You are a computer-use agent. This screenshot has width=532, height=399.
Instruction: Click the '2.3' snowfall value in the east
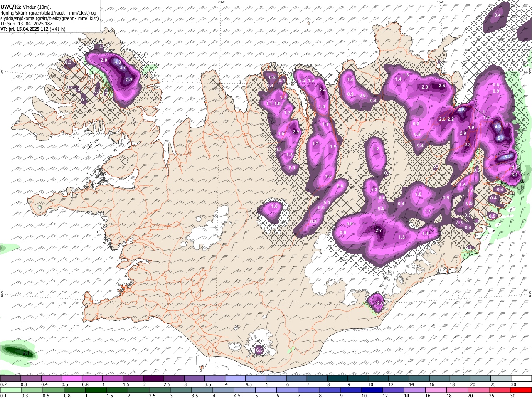[x=468, y=145]
